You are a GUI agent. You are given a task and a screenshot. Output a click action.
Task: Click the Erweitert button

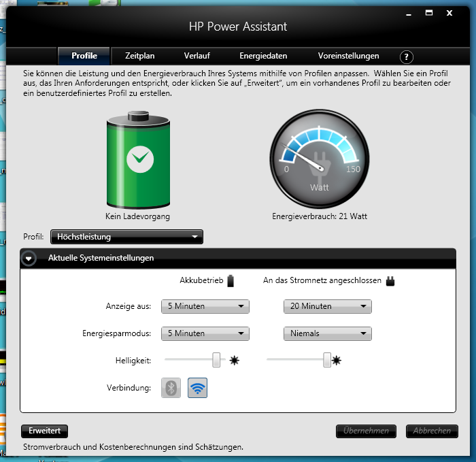point(45,431)
